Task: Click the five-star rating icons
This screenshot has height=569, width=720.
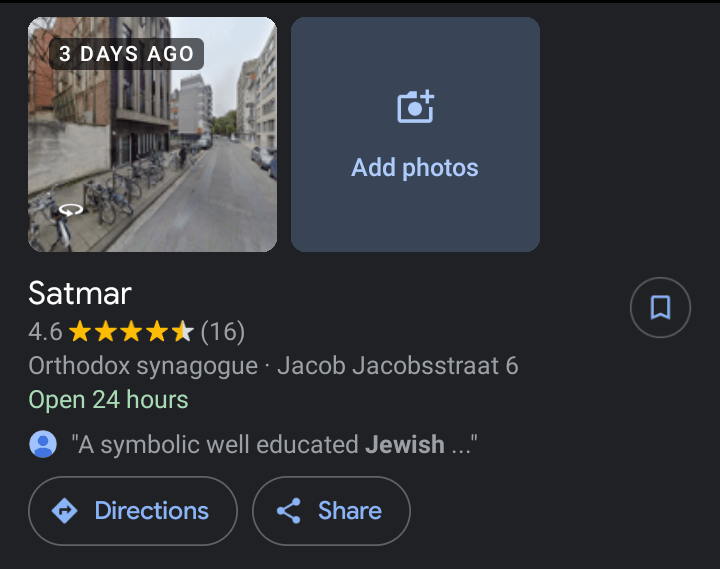Action: pyautogui.click(x=131, y=331)
